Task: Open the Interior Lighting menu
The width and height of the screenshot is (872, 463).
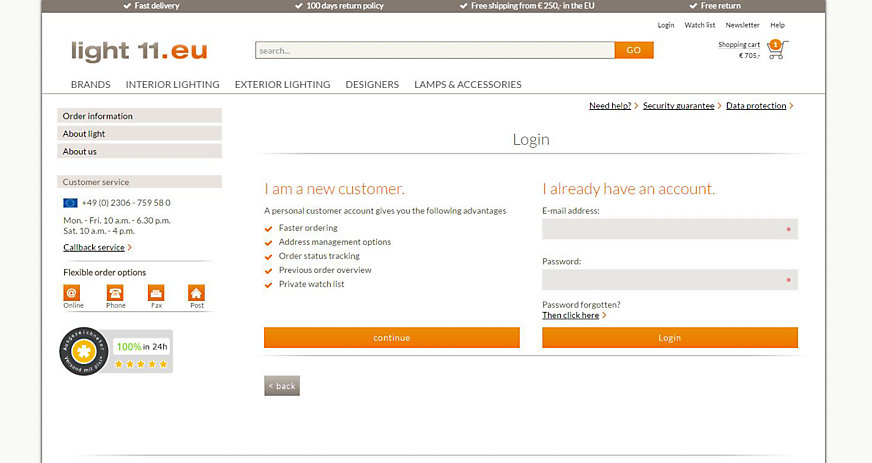Action: point(172,85)
